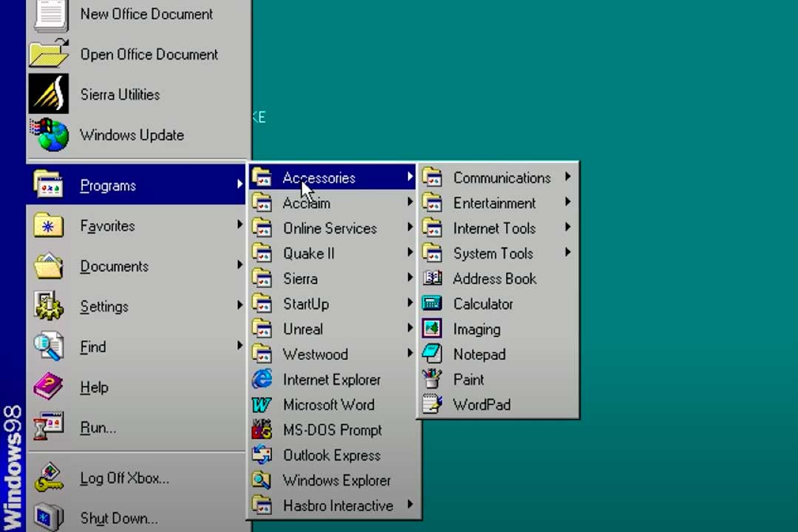The width and height of the screenshot is (798, 532).
Task: Launch Notepad from Accessories
Action: pos(498,355)
